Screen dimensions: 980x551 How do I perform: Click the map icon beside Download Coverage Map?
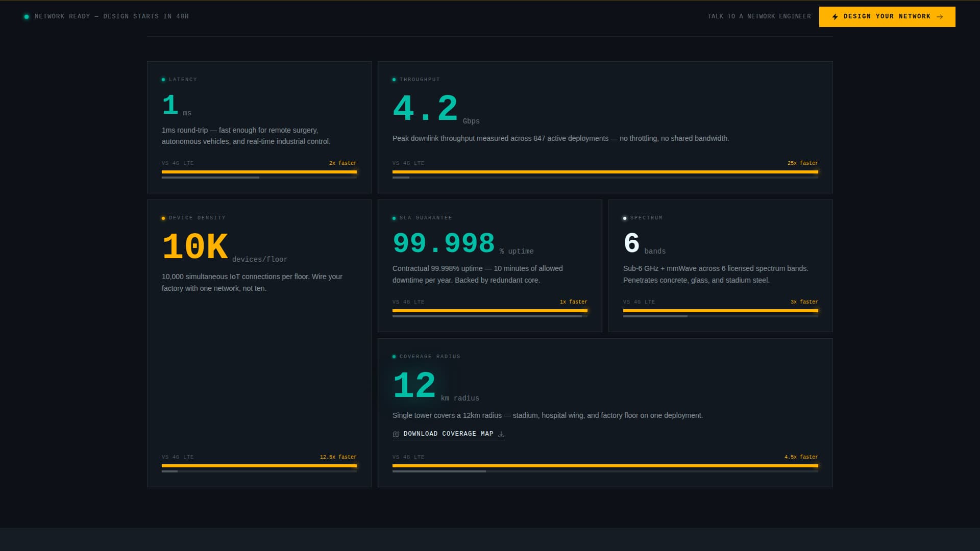[x=396, y=434]
